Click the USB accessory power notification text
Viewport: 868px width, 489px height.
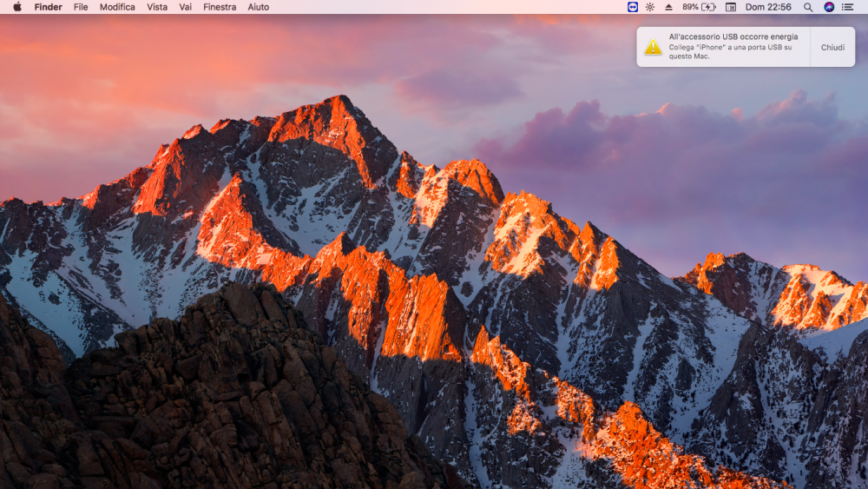click(x=733, y=47)
